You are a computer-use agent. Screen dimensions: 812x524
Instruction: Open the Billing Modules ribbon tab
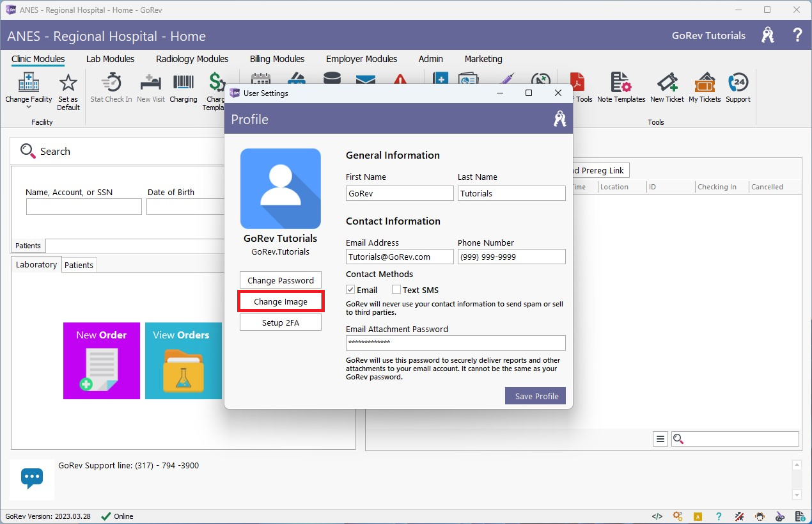click(x=277, y=59)
